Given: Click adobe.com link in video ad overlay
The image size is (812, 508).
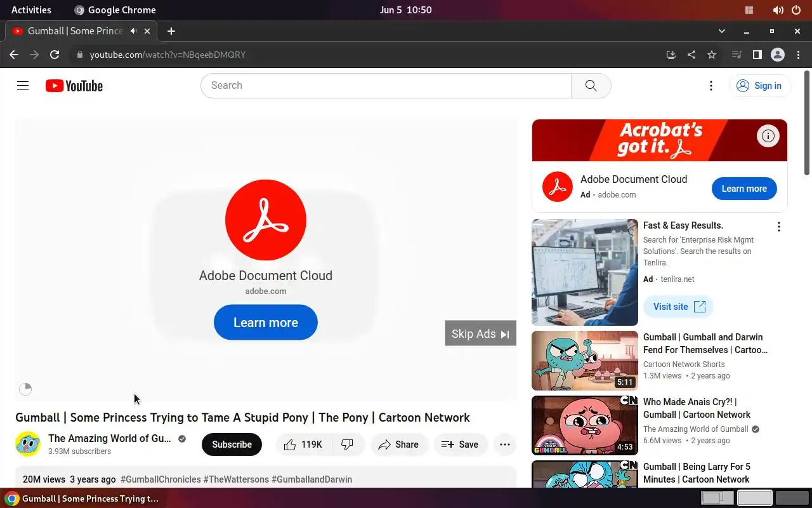Looking at the screenshot, I should click(x=266, y=291).
